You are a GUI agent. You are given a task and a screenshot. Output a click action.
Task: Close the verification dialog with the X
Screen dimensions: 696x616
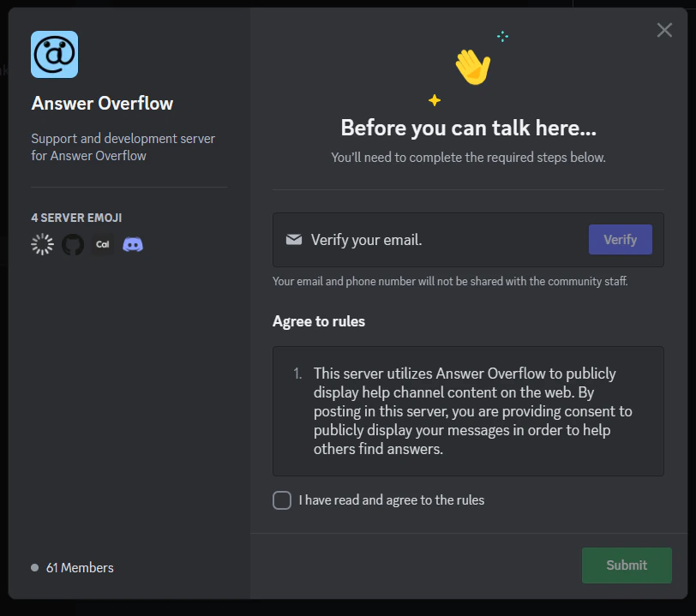coord(664,30)
